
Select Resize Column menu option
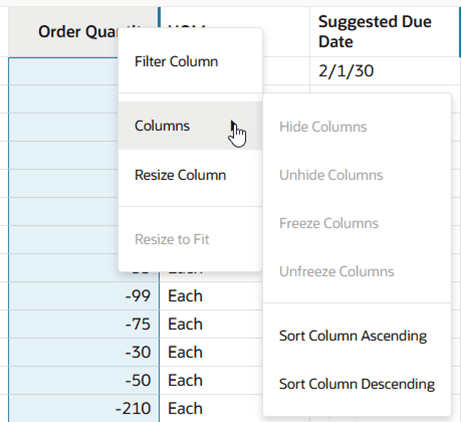point(190,175)
